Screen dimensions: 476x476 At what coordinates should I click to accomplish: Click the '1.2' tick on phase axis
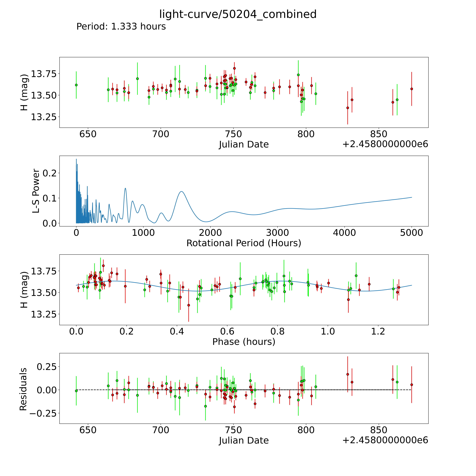378,331
